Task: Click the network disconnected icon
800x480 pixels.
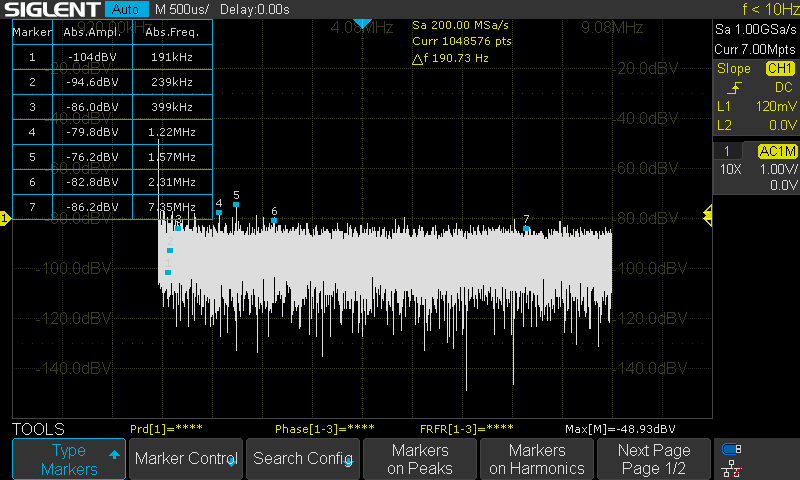Action: pos(732,469)
